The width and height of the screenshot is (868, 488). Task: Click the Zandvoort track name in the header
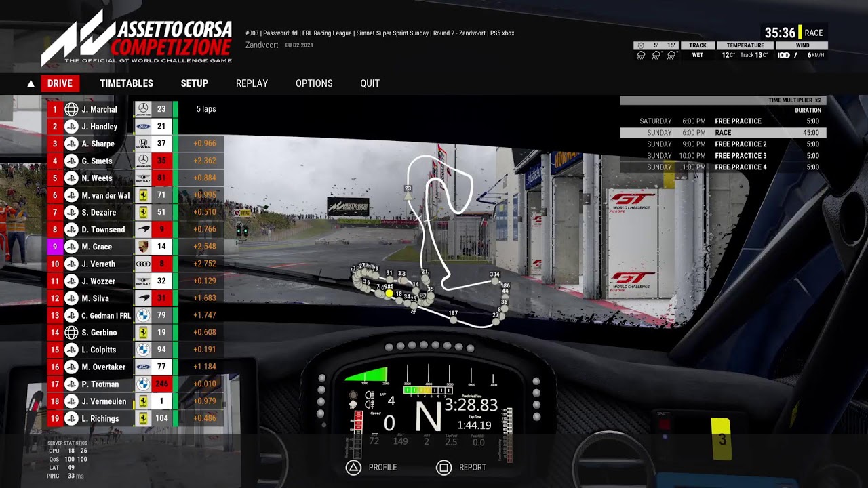[262, 45]
